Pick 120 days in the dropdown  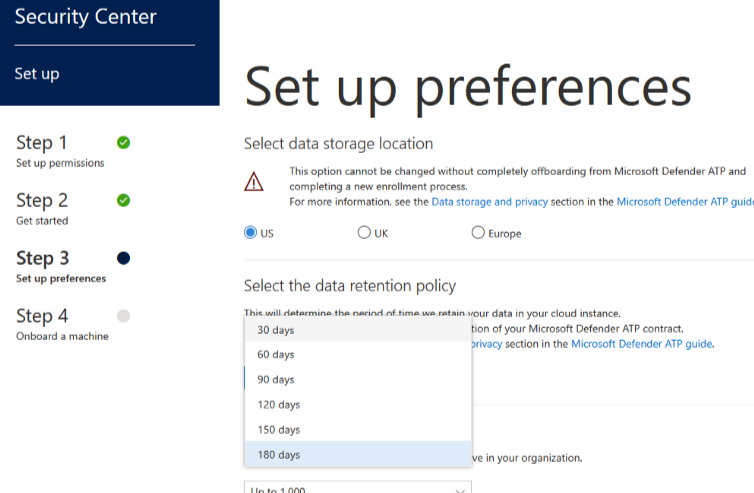tap(358, 405)
